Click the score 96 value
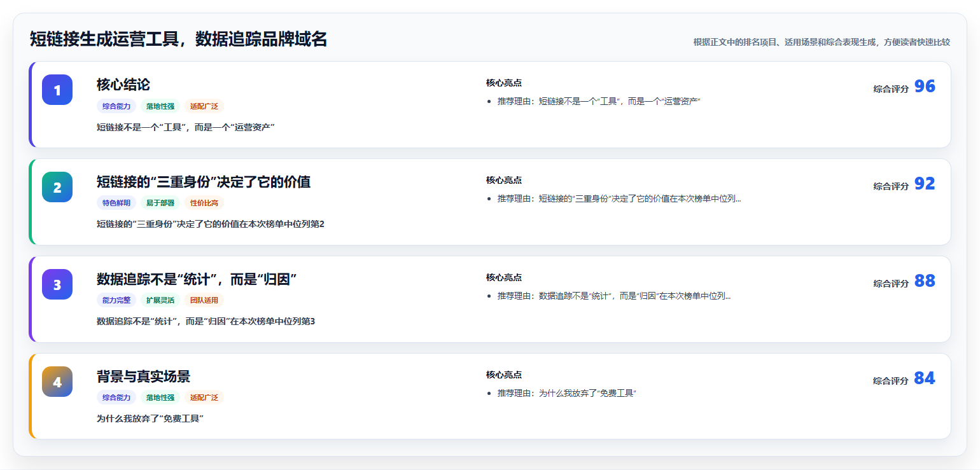Screen dimensions: 980x470 925,87
